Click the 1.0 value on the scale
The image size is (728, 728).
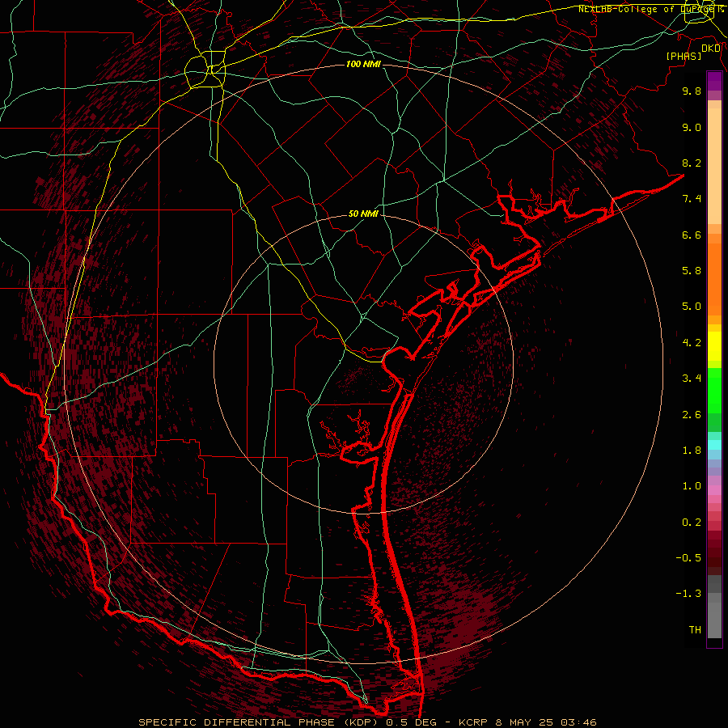coord(692,486)
